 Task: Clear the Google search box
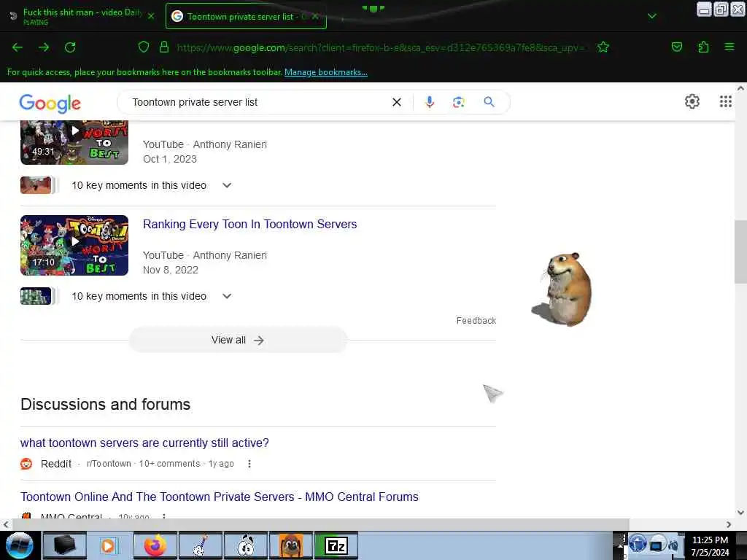(x=396, y=102)
